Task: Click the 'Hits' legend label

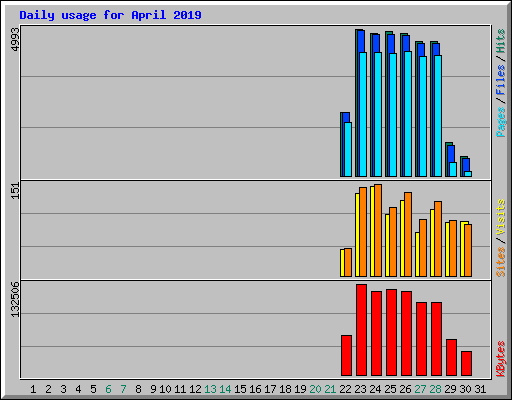Action: coord(501,41)
